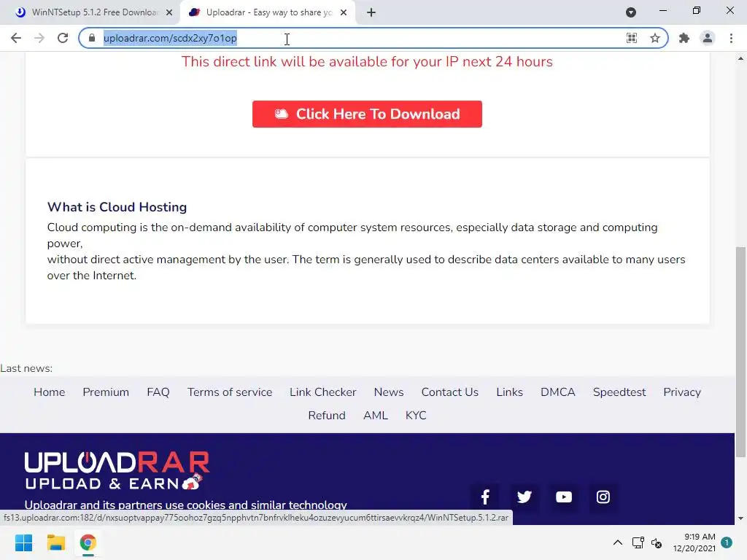Click the muted volume tray icon

pos(657,542)
